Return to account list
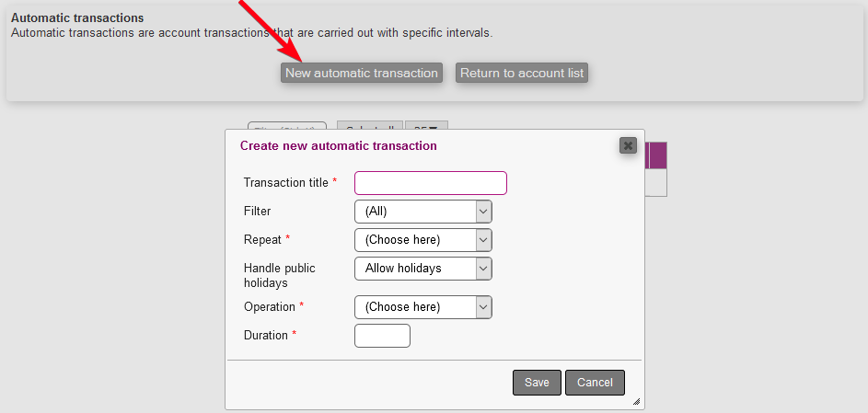The height and width of the screenshot is (413, 868). (521, 73)
